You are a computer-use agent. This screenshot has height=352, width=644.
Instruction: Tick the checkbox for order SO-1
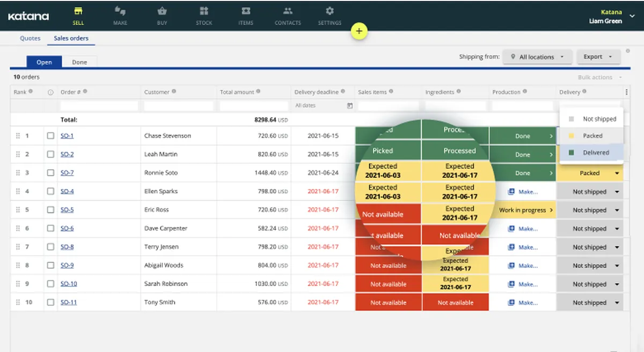tap(50, 136)
